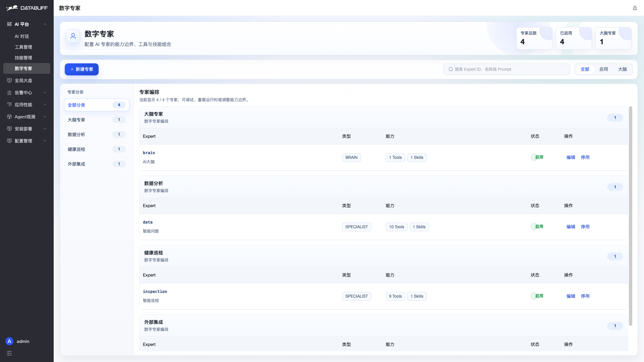Click the 全局大盘 dashboard icon
The height and width of the screenshot is (362, 644).
point(9,80)
